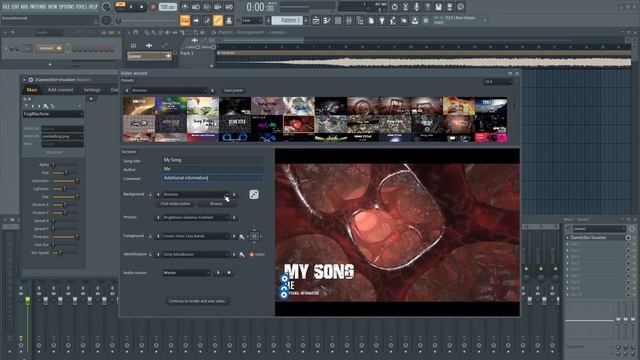Click the help question mark icon

427,7
